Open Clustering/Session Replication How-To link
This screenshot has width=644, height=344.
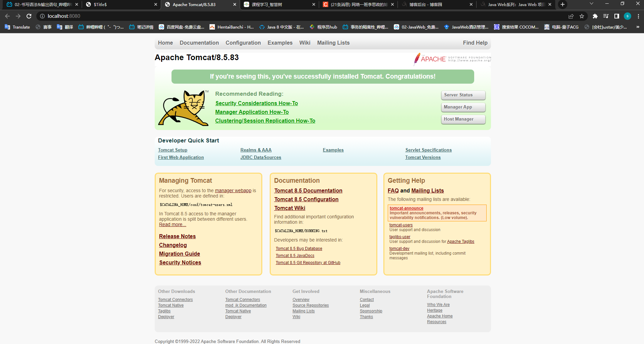tap(265, 121)
